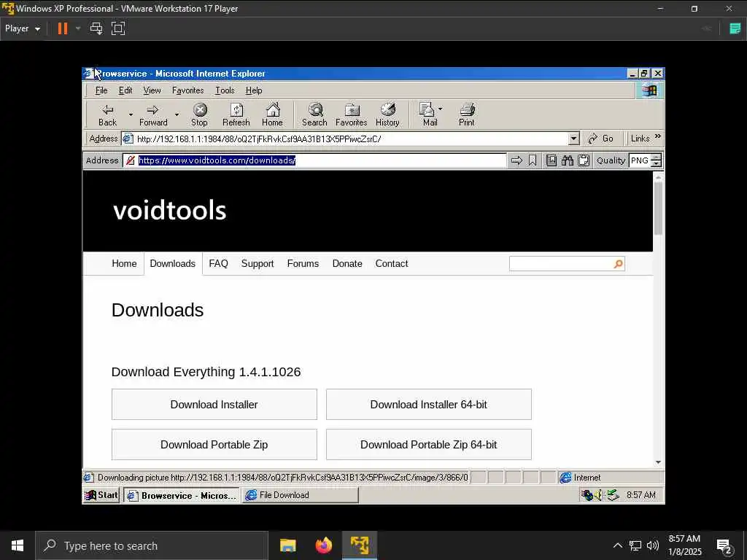Open Windows notification center icon
The image size is (747, 560).
pos(724,545)
